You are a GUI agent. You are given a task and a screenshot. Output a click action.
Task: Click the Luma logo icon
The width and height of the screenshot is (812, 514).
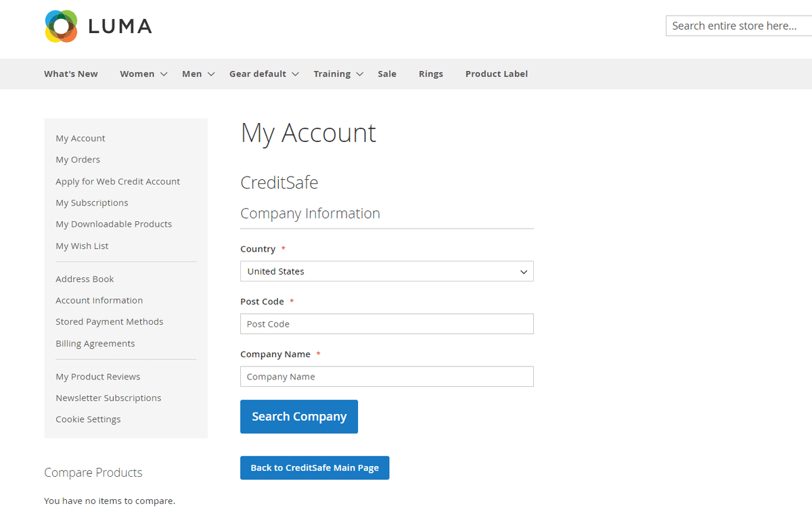tap(61, 26)
